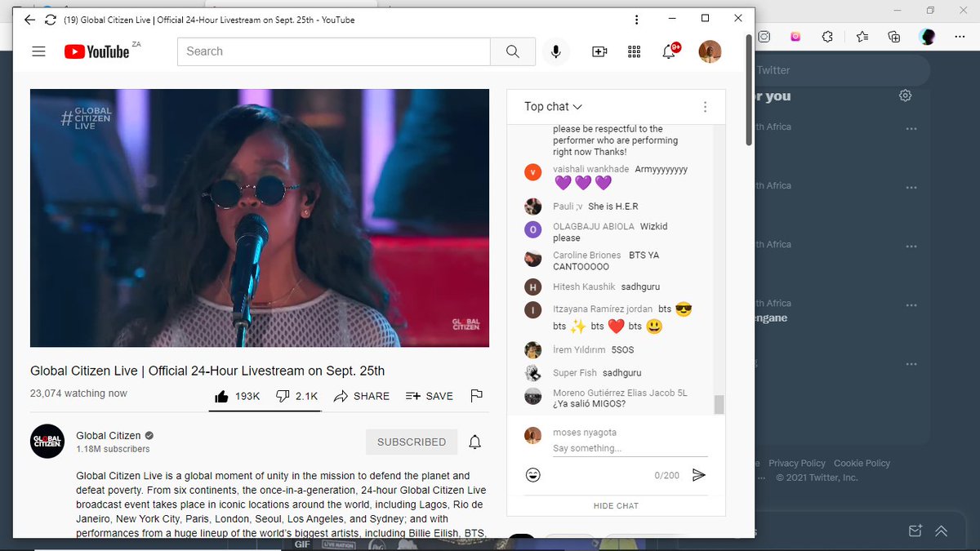Open the notifications bell with 9+ badge

tap(670, 51)
